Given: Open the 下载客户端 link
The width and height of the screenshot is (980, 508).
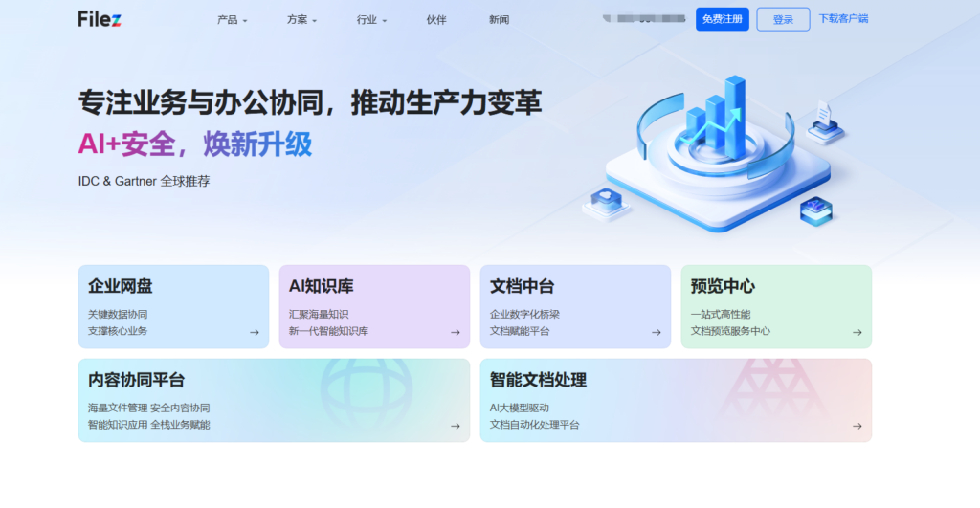Looking at the screenshot, I should 843,19.
